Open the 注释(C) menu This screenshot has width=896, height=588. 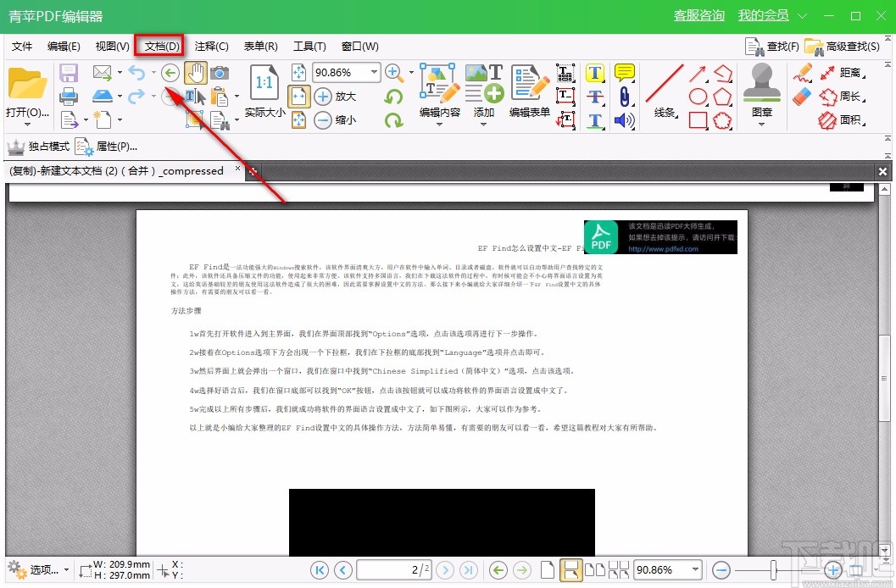[x=211, y=47]
